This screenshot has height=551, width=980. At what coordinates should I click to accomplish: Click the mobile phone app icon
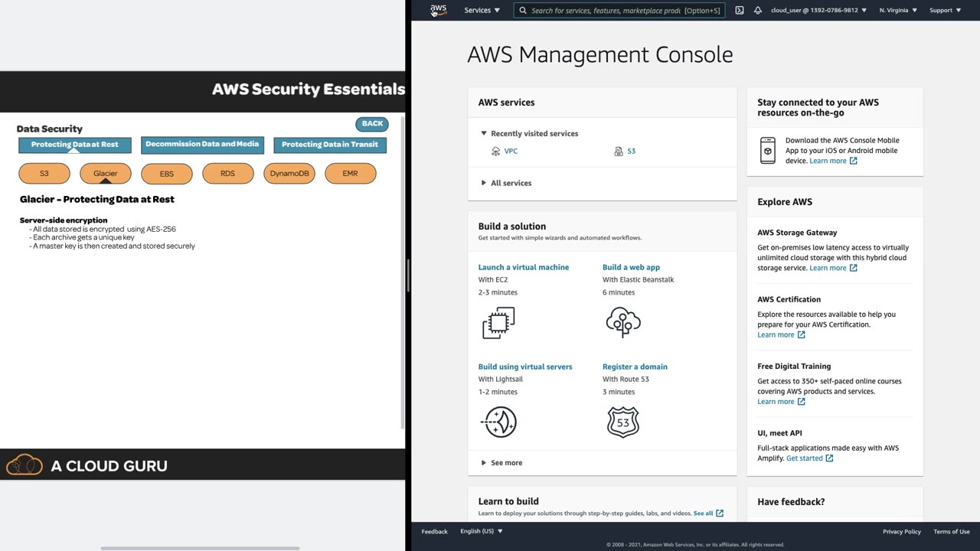[x=767, y=150]
